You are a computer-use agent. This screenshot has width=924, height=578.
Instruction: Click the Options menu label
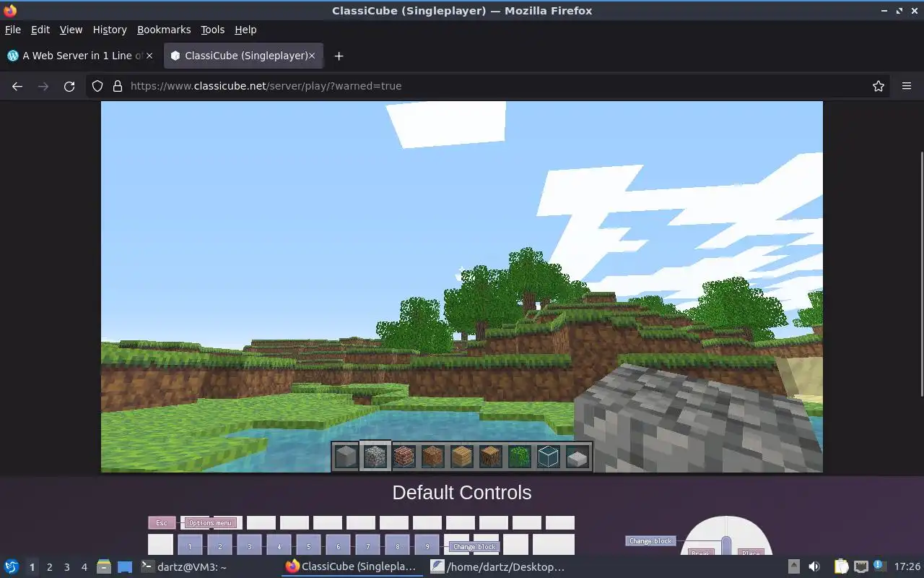(x=211, y=523)
